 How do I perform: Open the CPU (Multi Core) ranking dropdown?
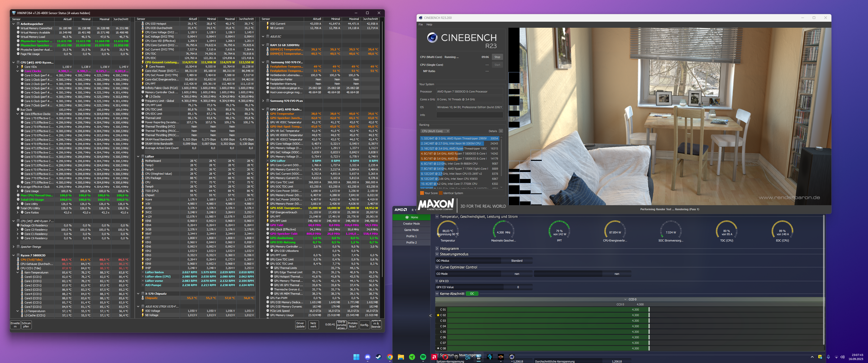pyautogui.click(x=435, y=131)
